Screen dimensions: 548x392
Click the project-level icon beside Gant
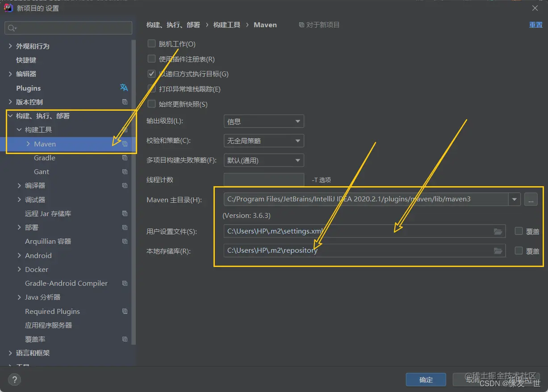(125, 171)
